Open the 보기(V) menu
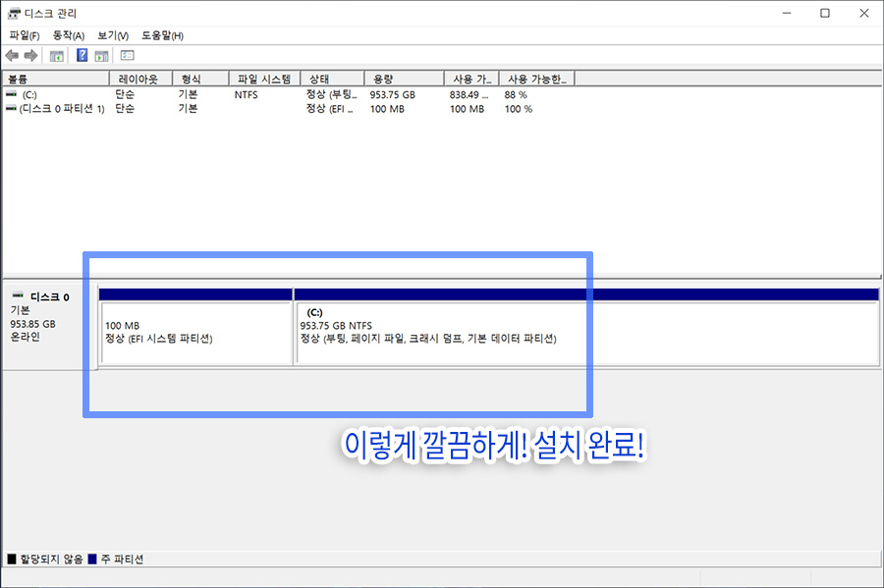Screen dimensions: 884x588 (x=113, y=35)
